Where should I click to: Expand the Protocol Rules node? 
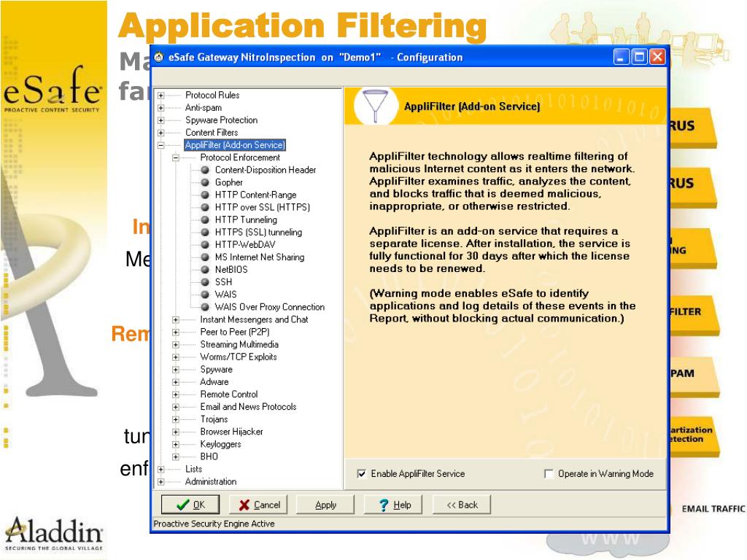(x=161, y=96)
